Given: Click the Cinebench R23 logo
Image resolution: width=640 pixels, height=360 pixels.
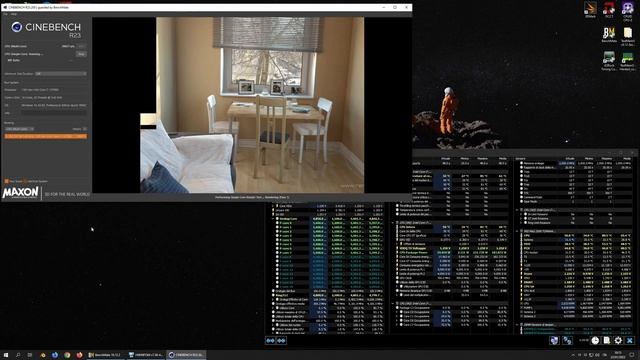Looking at the screenshot, I should click(x=46, y=29).
